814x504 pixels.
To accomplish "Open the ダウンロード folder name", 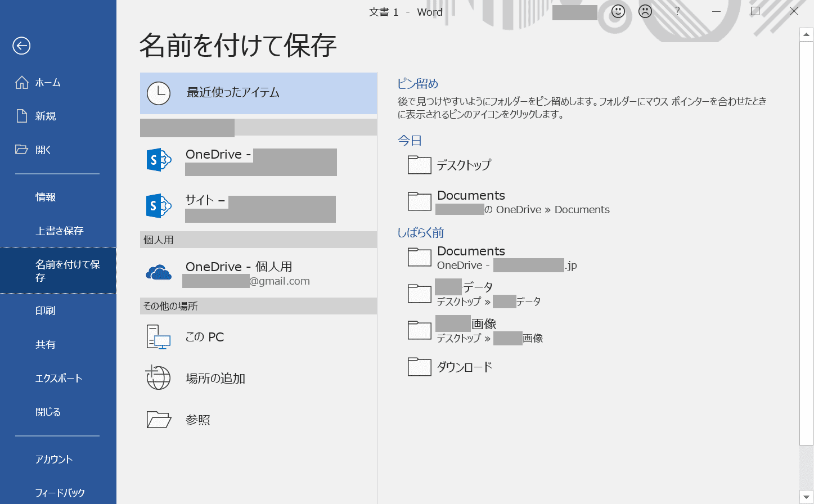I will (x=465, y=367).
